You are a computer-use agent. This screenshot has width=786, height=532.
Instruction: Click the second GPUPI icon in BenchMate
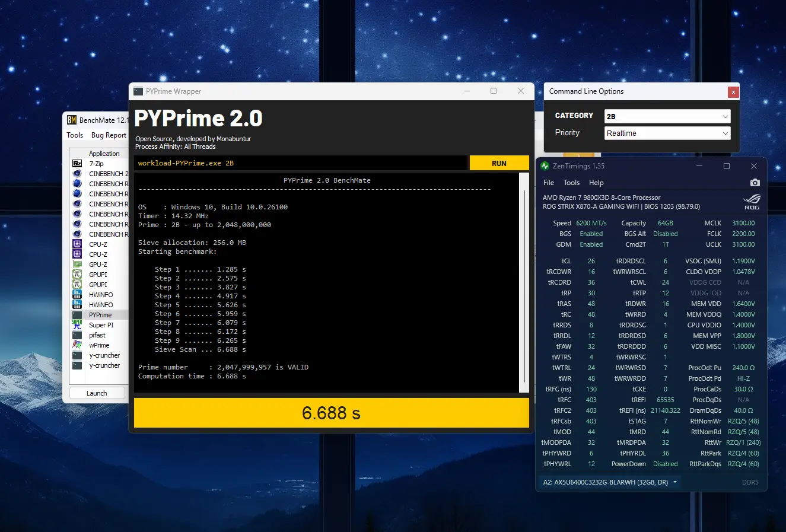[77, 284]
